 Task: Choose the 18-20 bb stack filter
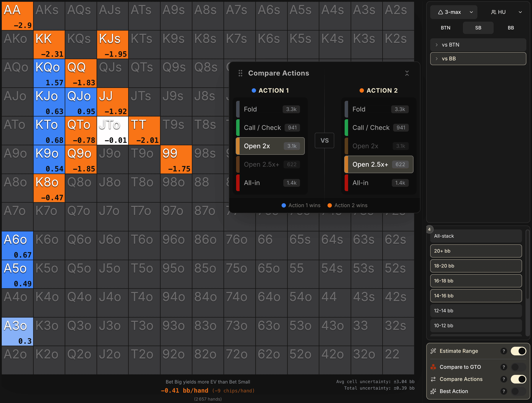point(476,266)
